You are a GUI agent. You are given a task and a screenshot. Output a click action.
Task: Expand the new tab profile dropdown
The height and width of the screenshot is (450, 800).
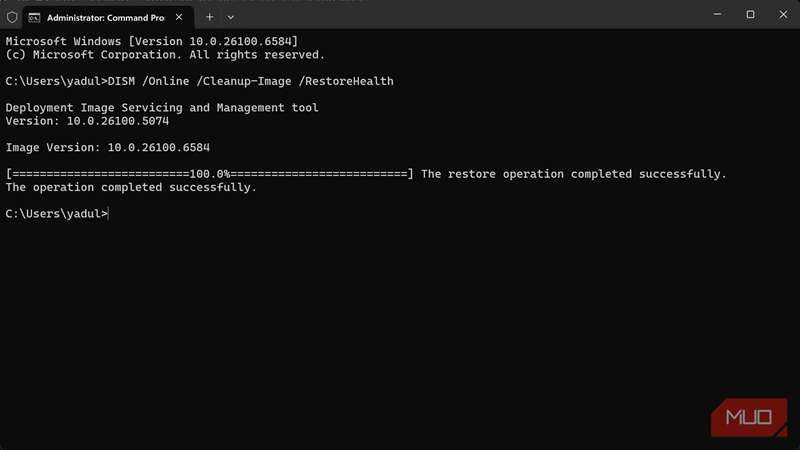pos(231,17)
